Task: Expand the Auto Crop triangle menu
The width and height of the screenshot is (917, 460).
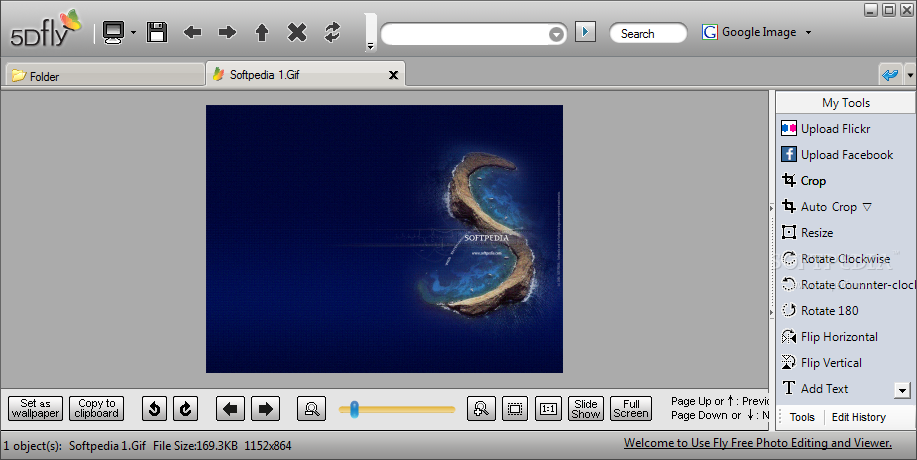Action: coord(867,207)
